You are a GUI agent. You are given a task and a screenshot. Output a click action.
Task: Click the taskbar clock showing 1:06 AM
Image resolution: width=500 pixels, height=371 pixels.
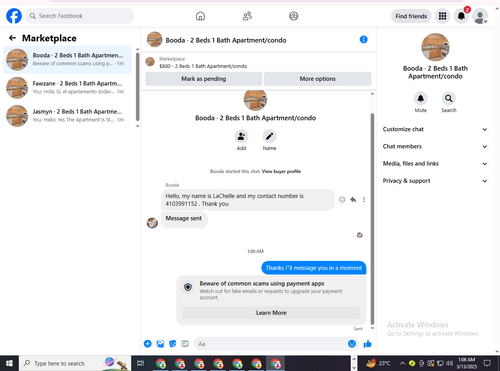point(466,363)
